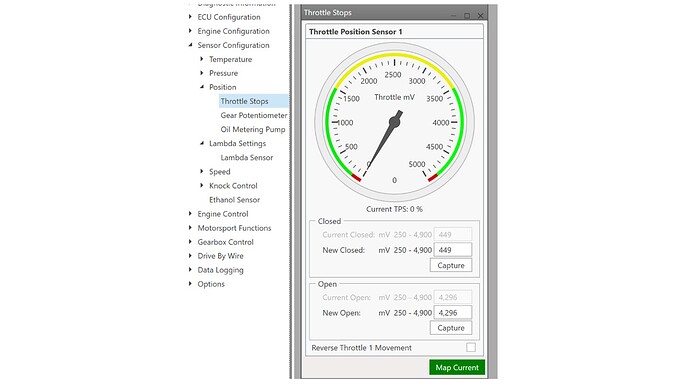Image resolution: width=690 pixels, height=388 pixels.
Task: Select the Engine Configuration label
Action: click(233, 31)
